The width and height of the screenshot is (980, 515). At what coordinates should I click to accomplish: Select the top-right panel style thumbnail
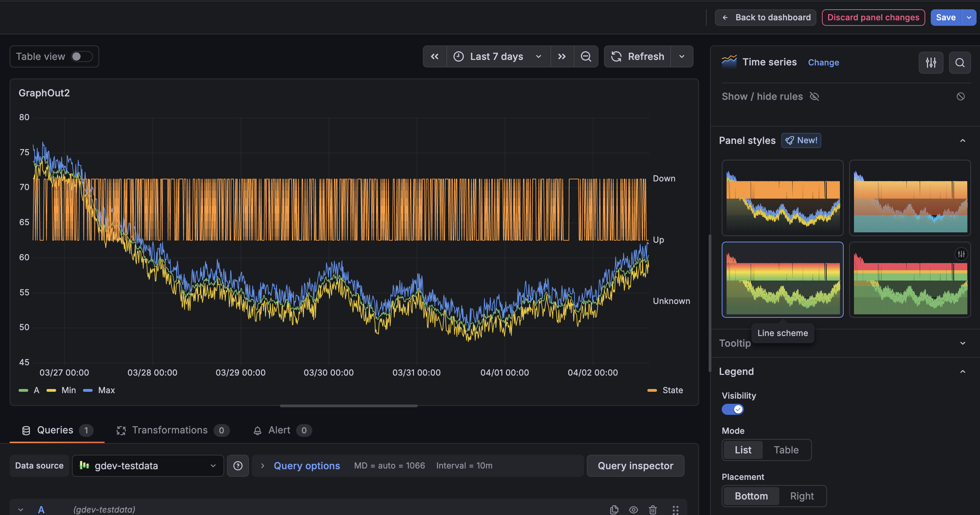910,198
